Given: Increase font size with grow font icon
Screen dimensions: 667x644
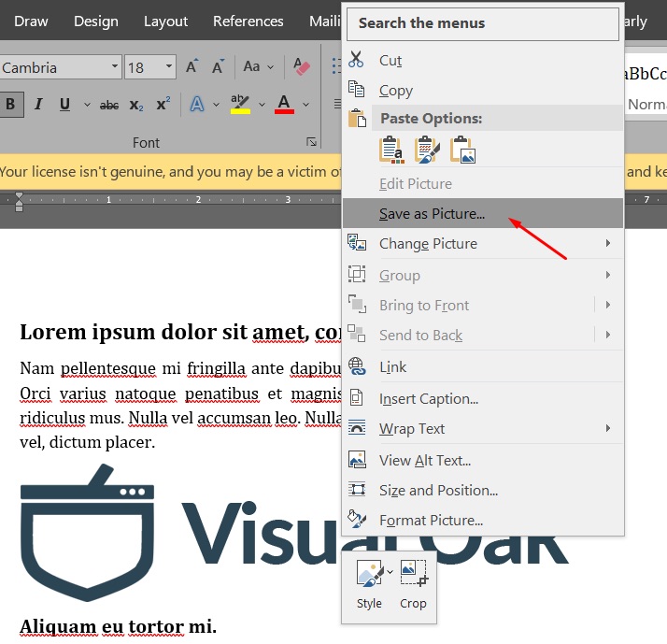Looking at the screenshot, I should coord(192,66).
